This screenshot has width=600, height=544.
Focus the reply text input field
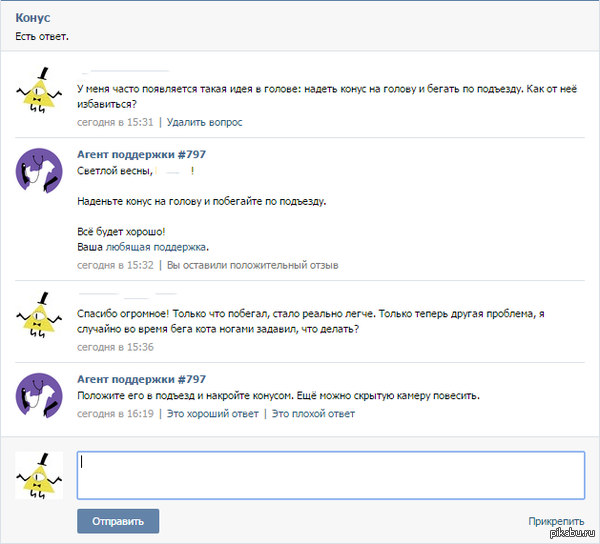(330, 475)
